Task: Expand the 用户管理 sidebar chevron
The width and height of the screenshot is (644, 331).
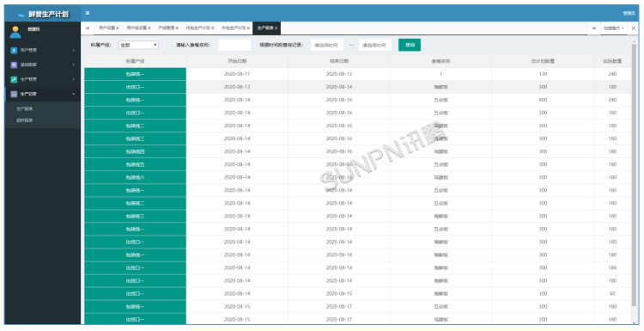Action: tap(74, 50)
